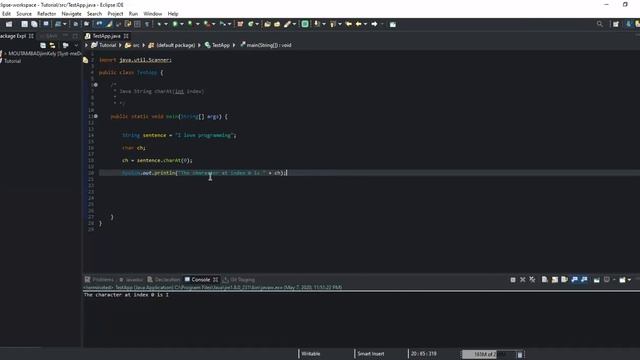Collapse the main method fold marker
640x360 pixels.
point(96,116)
